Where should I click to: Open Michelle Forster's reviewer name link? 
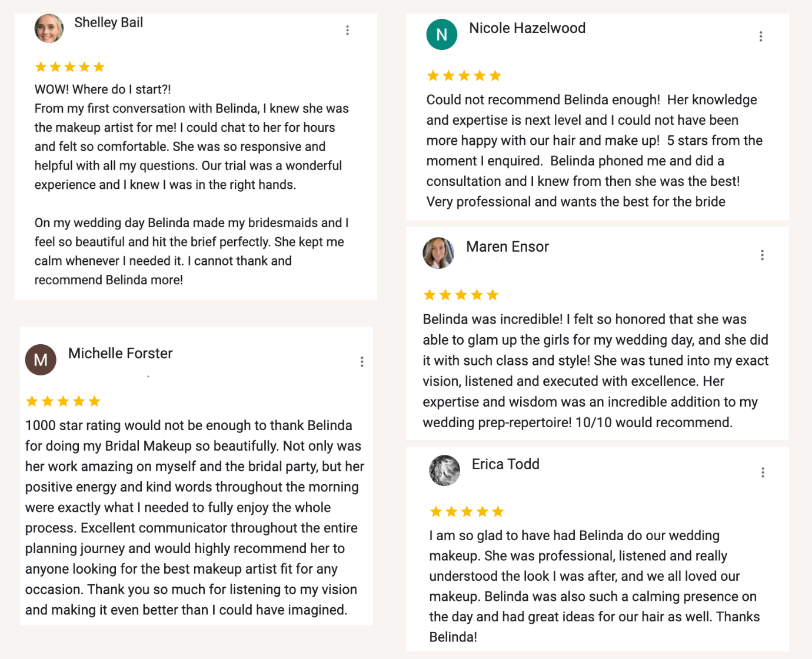tap(120, 353)
